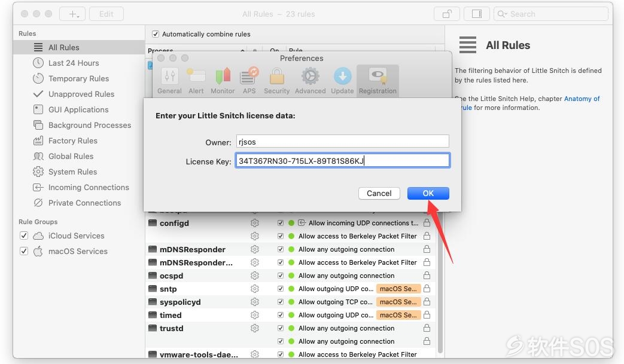This screenshot has height=364, width=624.
Task: Toggle checkbox for mDNSResponder outgoing connection rule
Action: pyautogui.click(x=281, y=249)
